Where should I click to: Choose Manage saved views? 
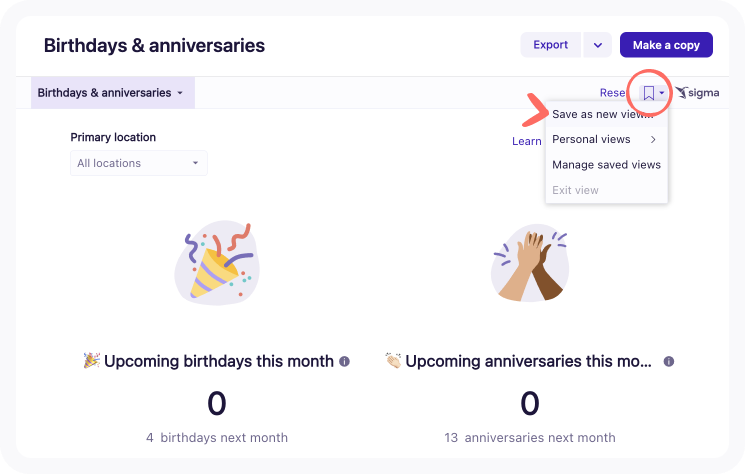(x=606, y=164)
